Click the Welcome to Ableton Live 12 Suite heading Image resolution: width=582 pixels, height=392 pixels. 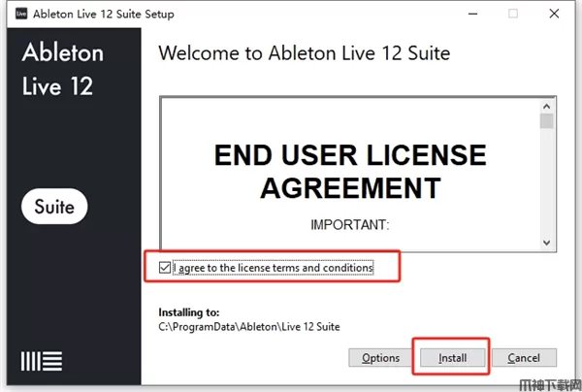[x=304, y=52]
